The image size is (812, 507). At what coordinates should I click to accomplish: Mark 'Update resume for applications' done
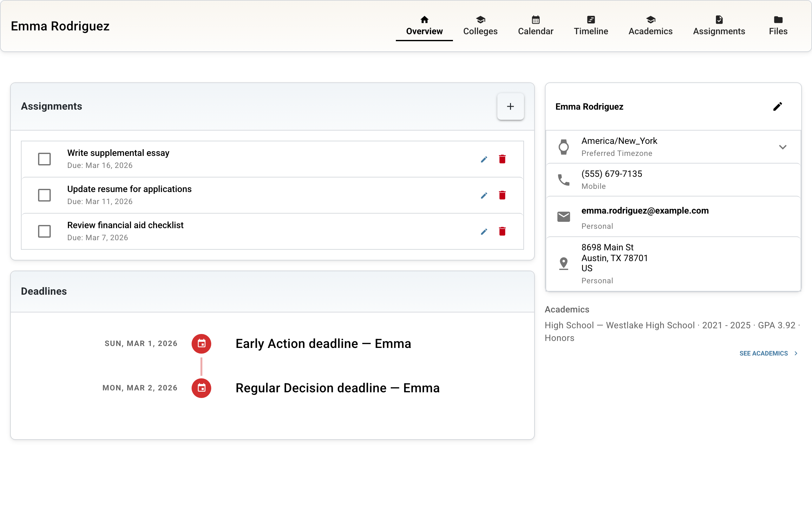click(x=44, y=195)
